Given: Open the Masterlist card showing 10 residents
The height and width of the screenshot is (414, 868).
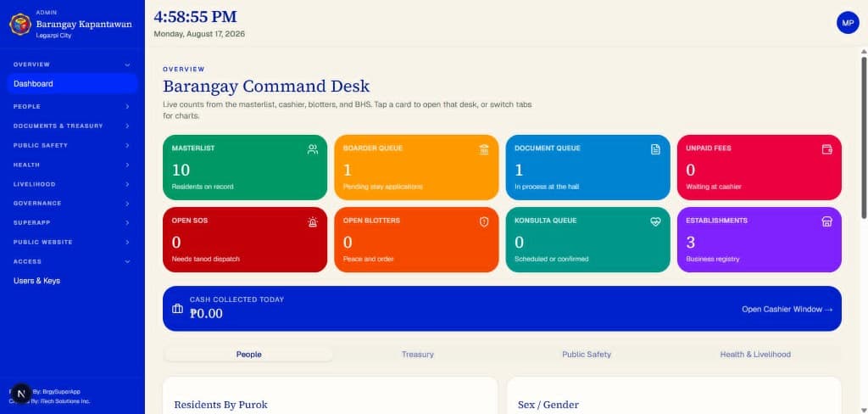Looking at the screenshot, I should [245, 167].
